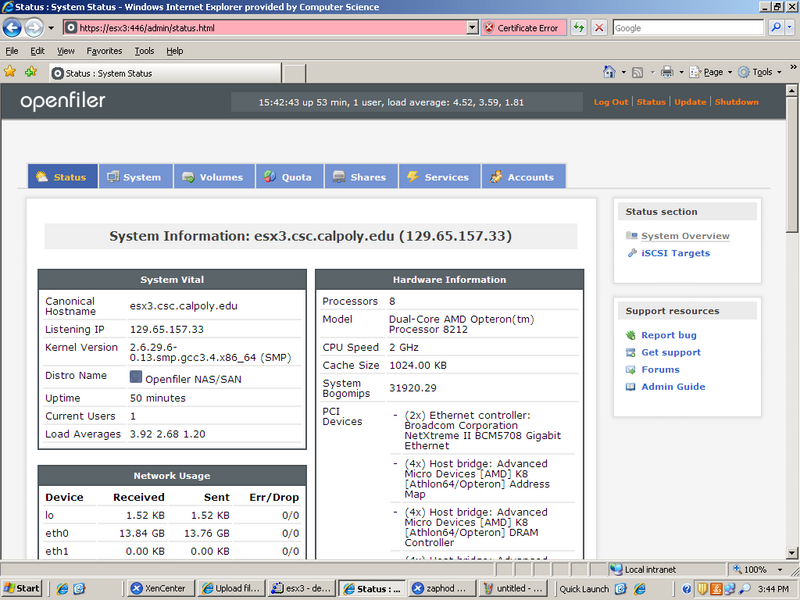The width and height of the screenshot is (800, 600).
Task: Click the Stop loading X icon
Action: click(x=599, y=28)
